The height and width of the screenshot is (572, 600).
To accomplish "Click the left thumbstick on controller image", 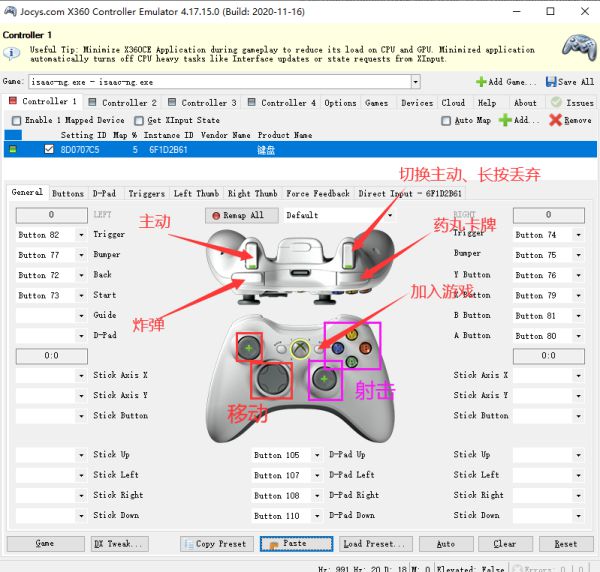I will pyautogui.click(x=247, y=348).
